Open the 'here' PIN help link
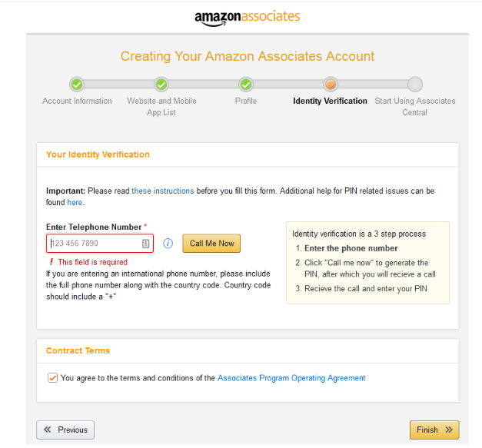 point(75,203)
